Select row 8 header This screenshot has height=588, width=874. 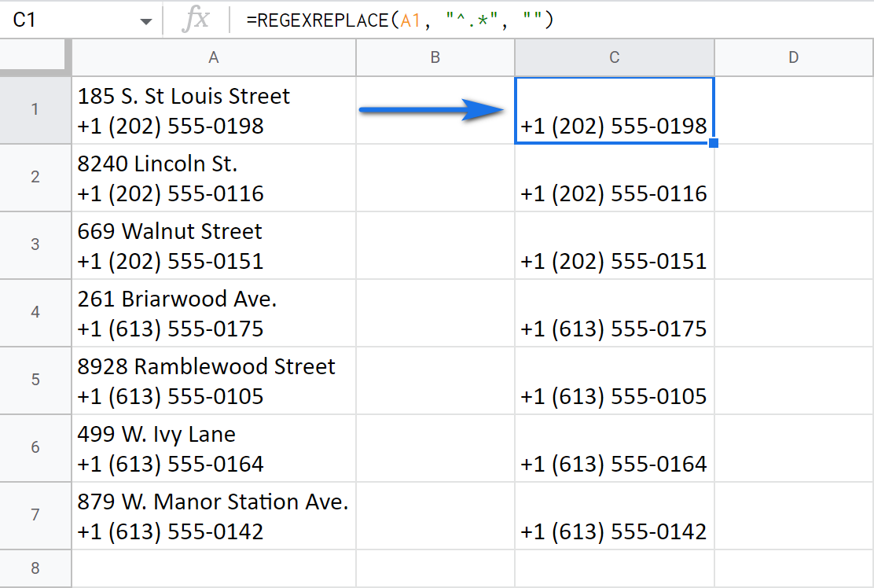point(35,568)
